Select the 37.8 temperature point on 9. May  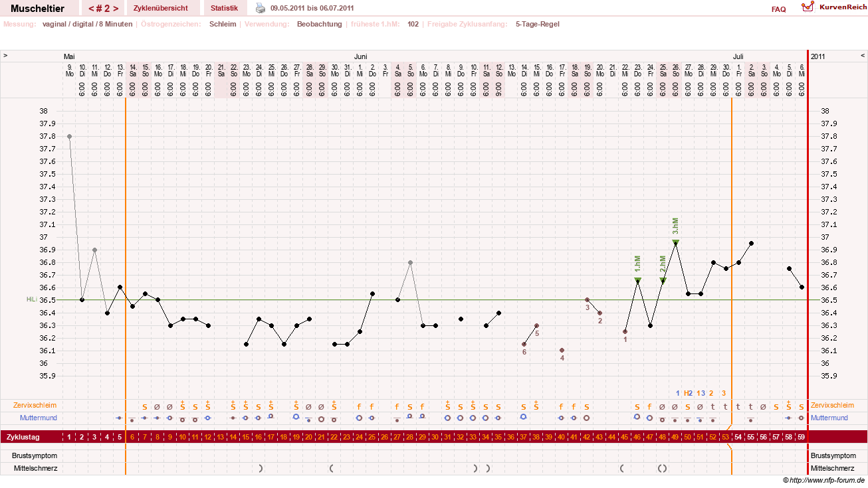69,136
